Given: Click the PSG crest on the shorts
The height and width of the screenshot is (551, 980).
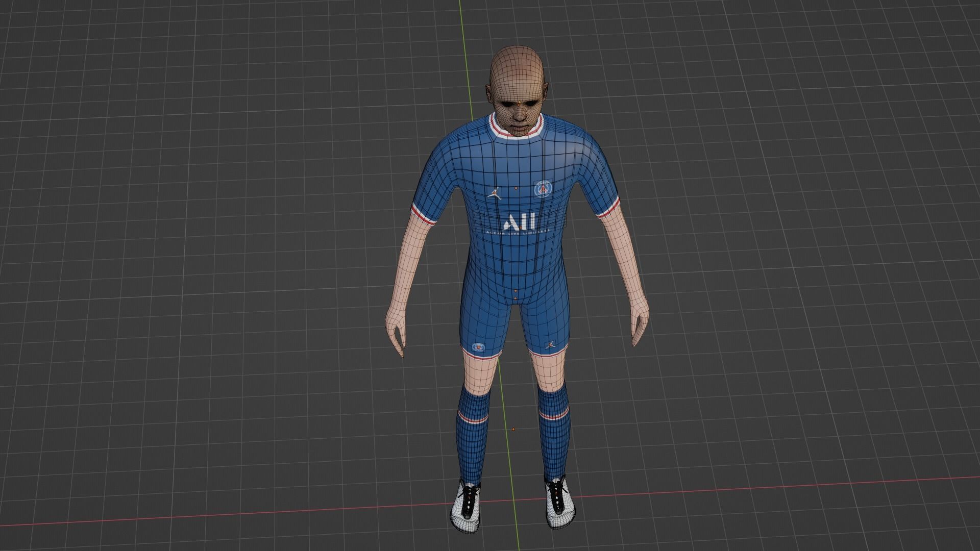Looking at the screenshot, I should [x=478, y=346].
